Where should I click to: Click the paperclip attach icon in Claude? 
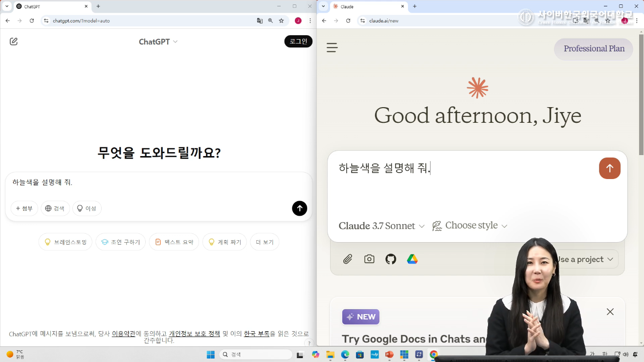(348, 259)
